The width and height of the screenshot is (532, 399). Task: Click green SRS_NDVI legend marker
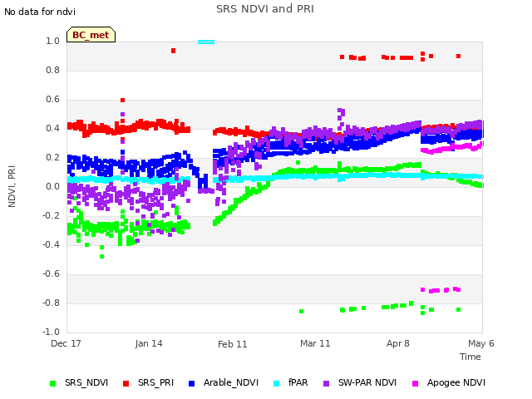(x=52, y=383)
